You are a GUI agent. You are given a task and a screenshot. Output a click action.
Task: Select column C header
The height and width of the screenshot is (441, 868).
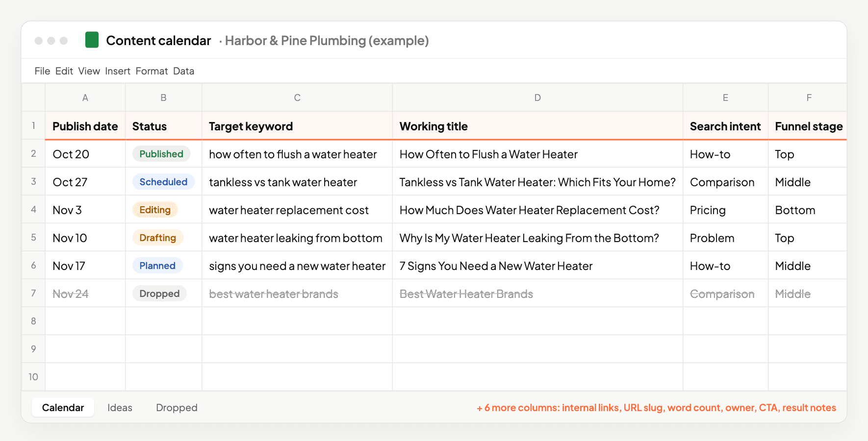click(297, 98)
